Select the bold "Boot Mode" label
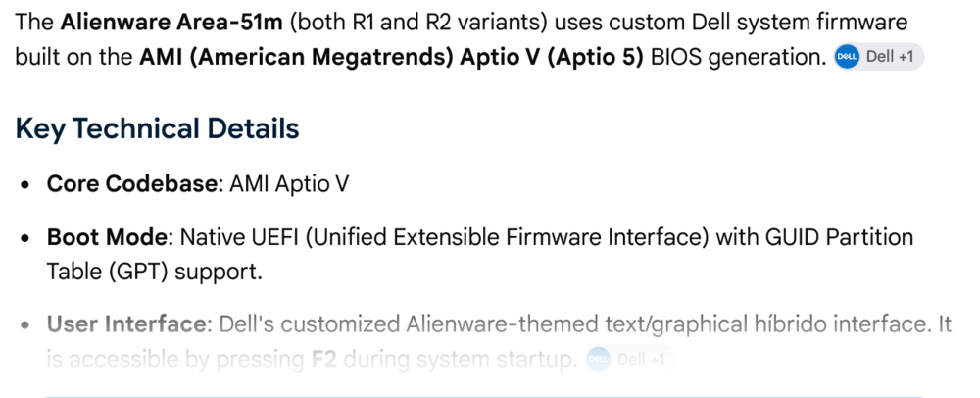 tap(107, 237)
